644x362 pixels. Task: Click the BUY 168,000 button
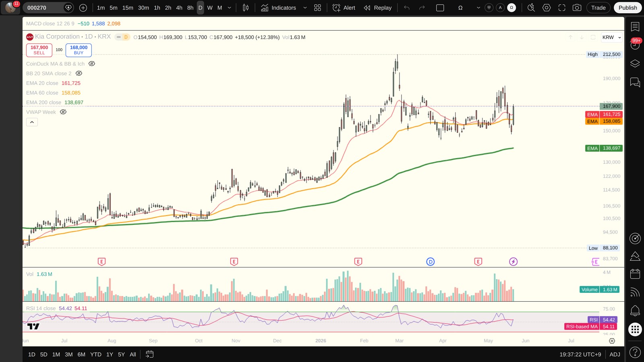coord(78,50)
